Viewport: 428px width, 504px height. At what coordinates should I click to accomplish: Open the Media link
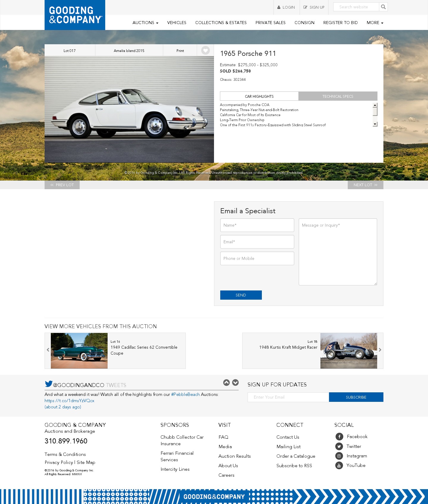coord(225,447)
